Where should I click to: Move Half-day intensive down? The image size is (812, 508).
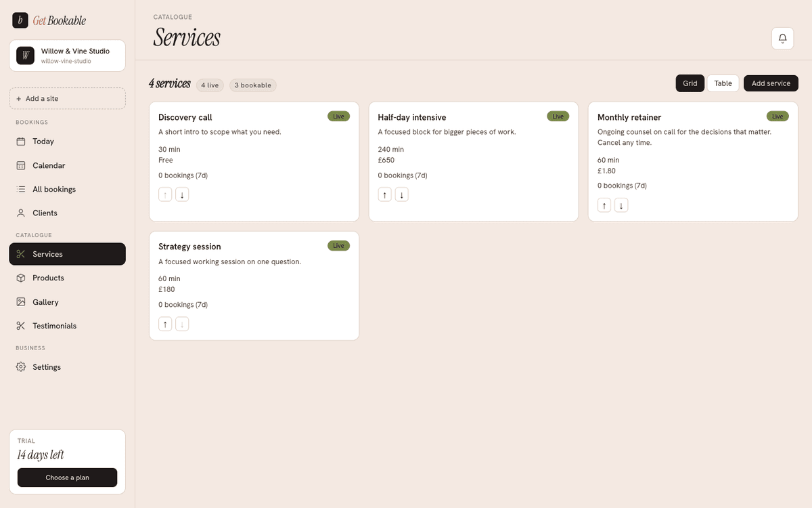[x=401, y=194]
